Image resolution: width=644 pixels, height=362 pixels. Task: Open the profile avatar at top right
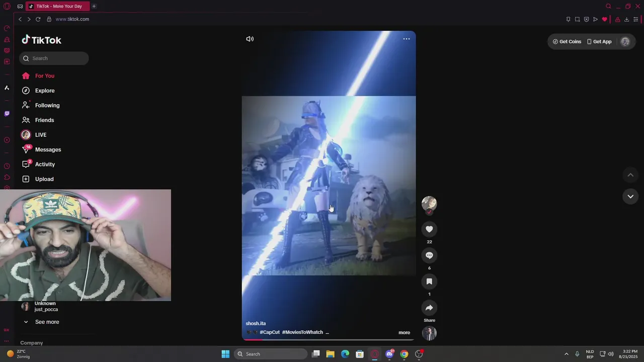625,42
